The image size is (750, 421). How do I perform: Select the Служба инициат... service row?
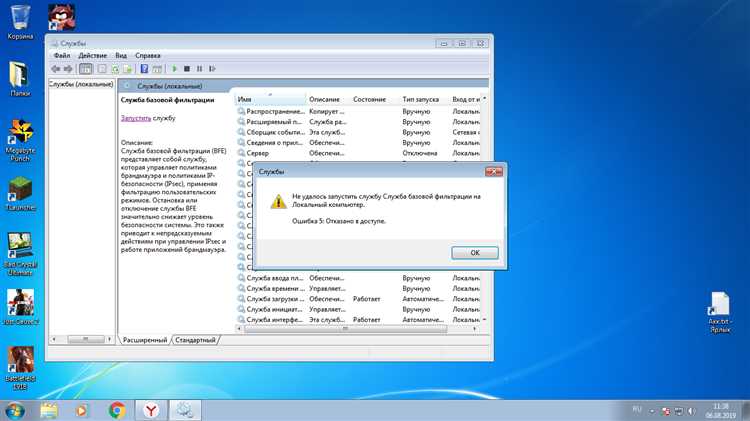click(359, 309)
